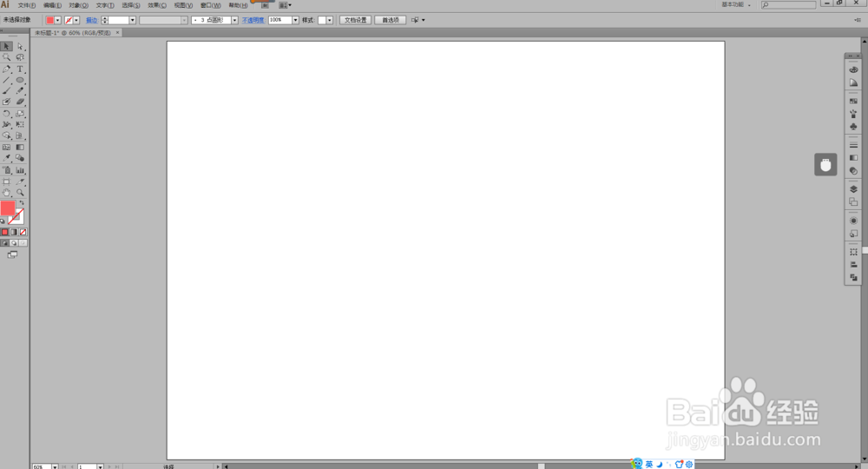This screenshot has height=469, width=868.
Task: Select the Type (T) tool
Action: point(20,69)
